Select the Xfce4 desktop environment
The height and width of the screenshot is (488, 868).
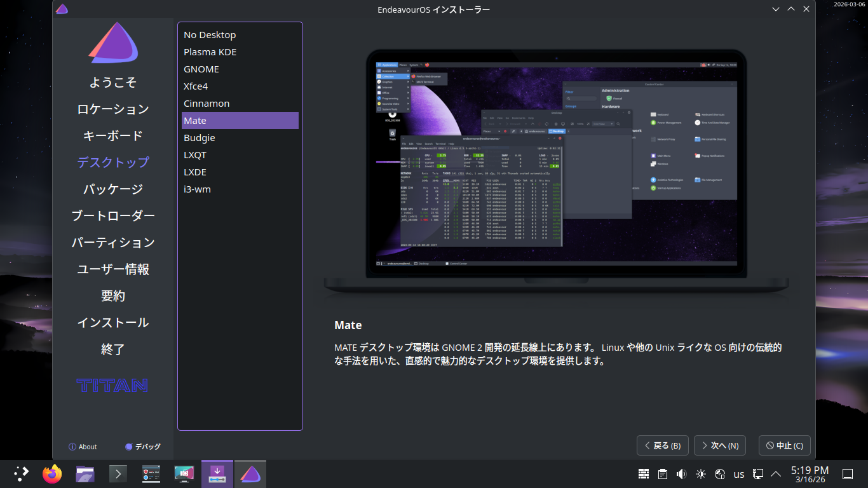tap(196, 86)
